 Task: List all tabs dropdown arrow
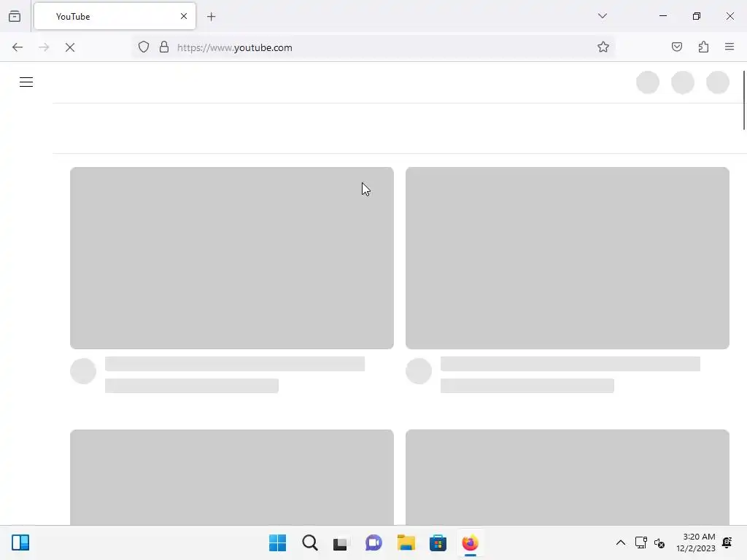[602, 16]
